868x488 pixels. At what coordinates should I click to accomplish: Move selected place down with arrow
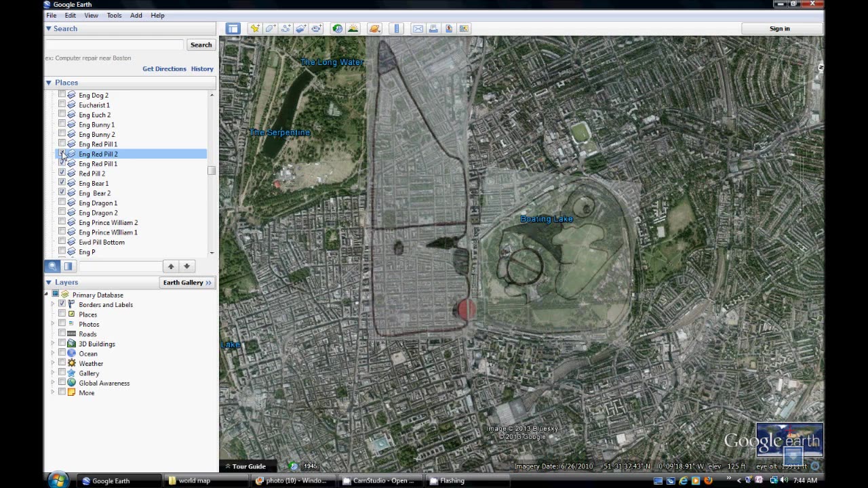(186, 266)
